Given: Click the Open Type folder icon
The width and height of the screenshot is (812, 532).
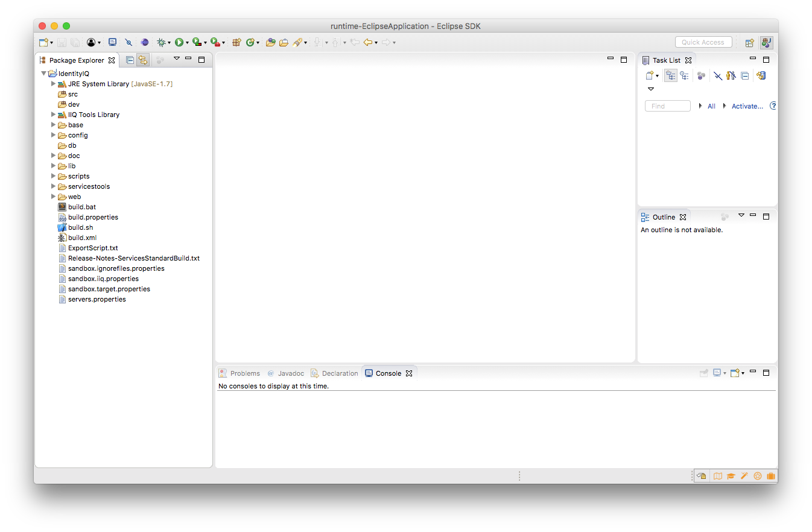Looking at the screenshot, I should tap(270, 42).
